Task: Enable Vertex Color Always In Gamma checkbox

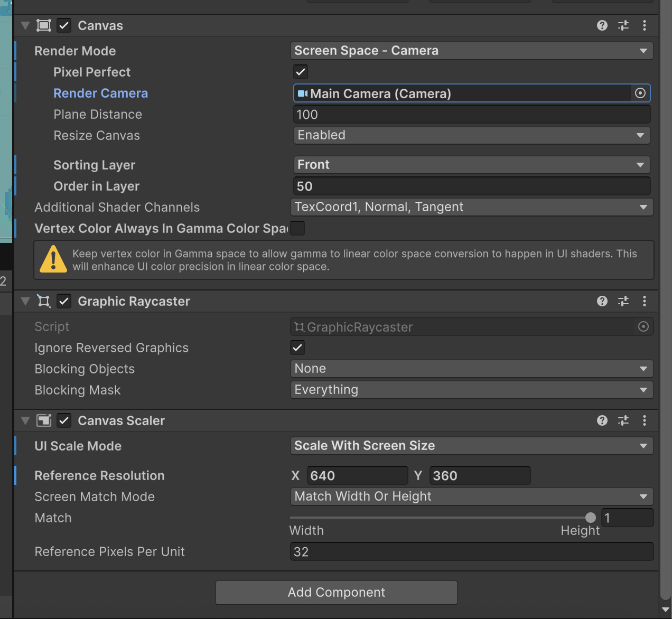Action: click(298, 228)
